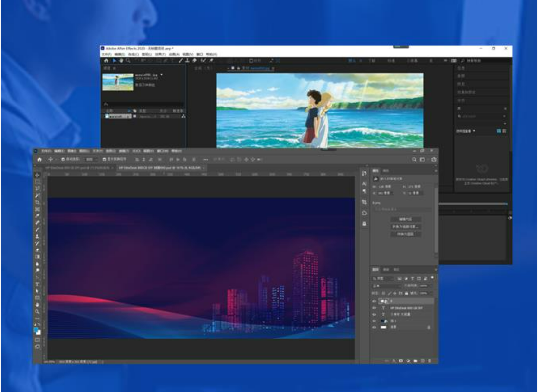Select the Zoom tool in Photoshop's toolbar
Viewport: 538px width, 392px height.
(x=37, y=312)
